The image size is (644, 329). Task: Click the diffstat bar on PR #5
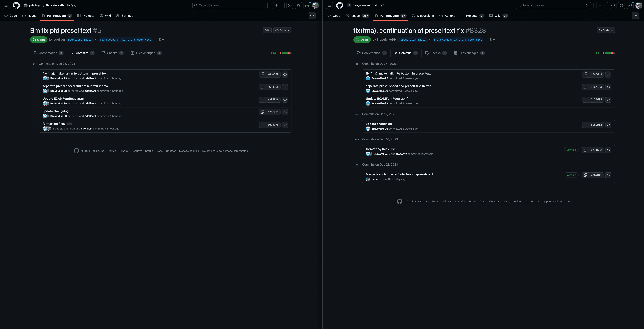287,53
